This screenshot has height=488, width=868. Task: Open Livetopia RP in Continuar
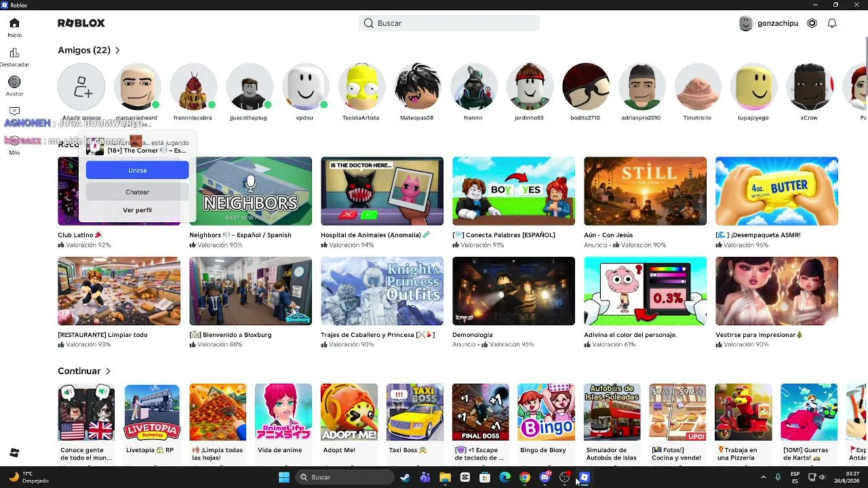coord(152,412)
